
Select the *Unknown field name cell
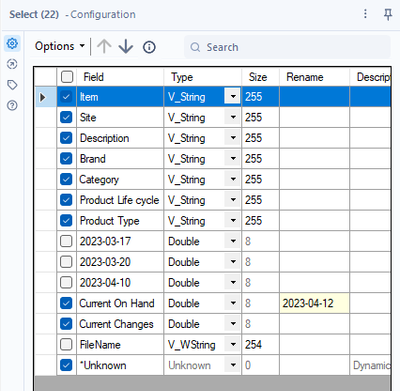click(x=120, y=365)
